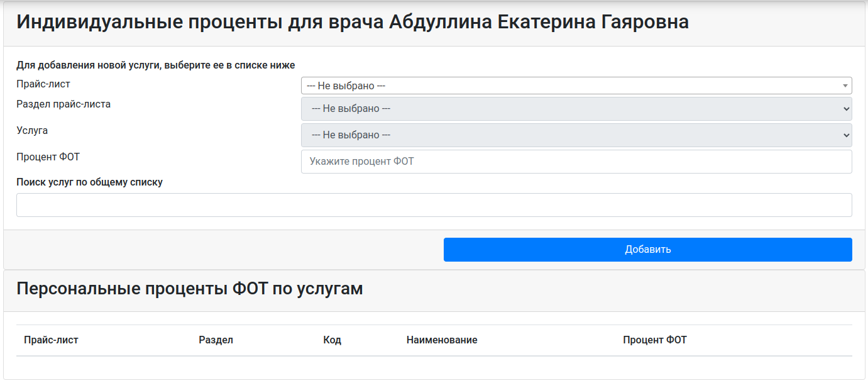This screenshot has height=383, width=868.
Task: Click the 'Для добавления новой услуги' instruction text
Action: coord(155,65)
